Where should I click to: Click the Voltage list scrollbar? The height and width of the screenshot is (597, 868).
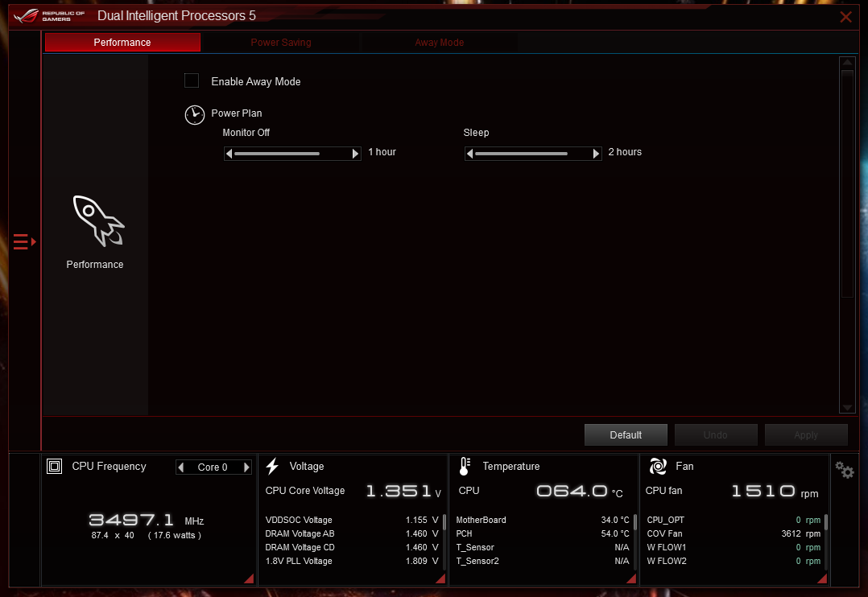point(444,541)
